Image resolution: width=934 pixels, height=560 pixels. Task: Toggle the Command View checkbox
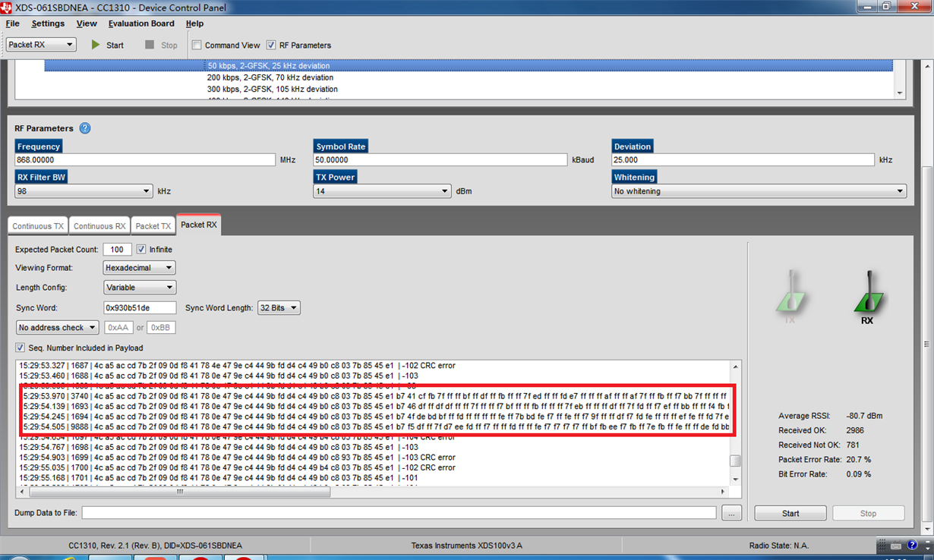[197, 45]
